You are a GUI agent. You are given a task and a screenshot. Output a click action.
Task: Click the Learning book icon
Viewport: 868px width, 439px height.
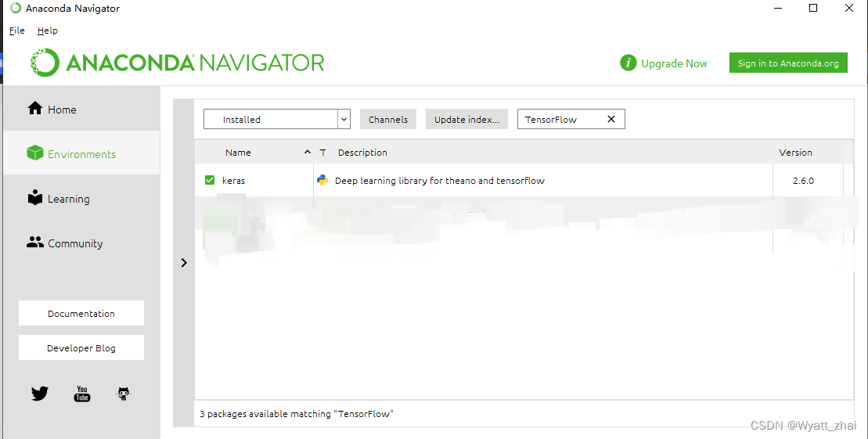click(x=35, y=198)
